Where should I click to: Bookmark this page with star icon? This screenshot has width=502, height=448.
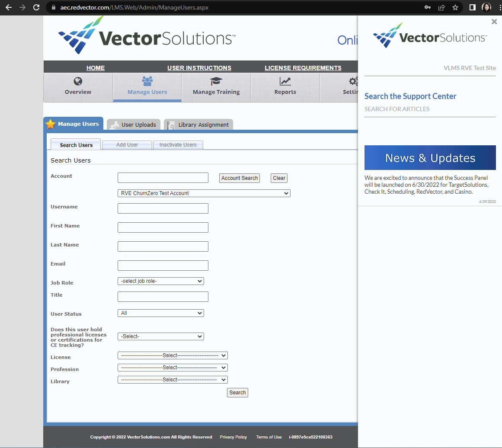pos(455,7)
